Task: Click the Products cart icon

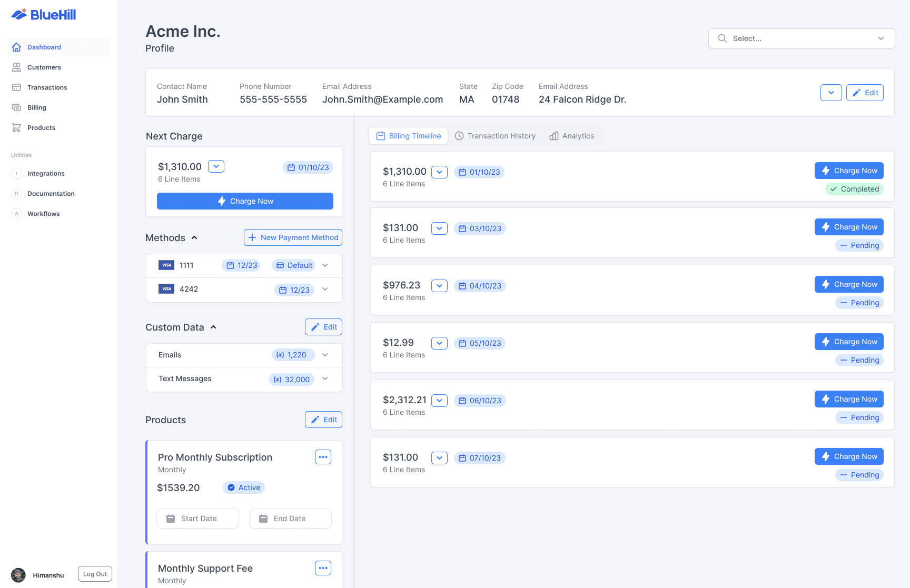Action: 16,127
